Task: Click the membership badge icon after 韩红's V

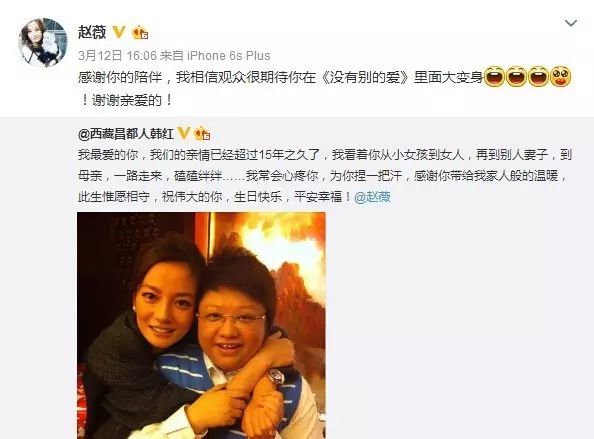Action: [202, 133]
